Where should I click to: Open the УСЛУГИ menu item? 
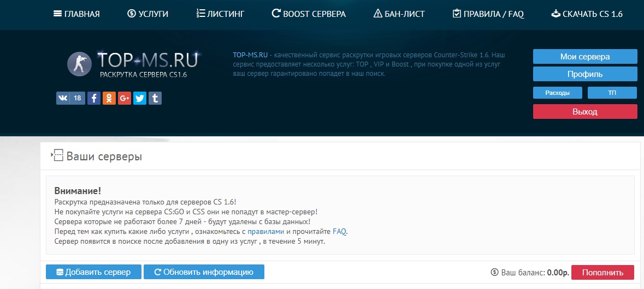click(148, 14)
